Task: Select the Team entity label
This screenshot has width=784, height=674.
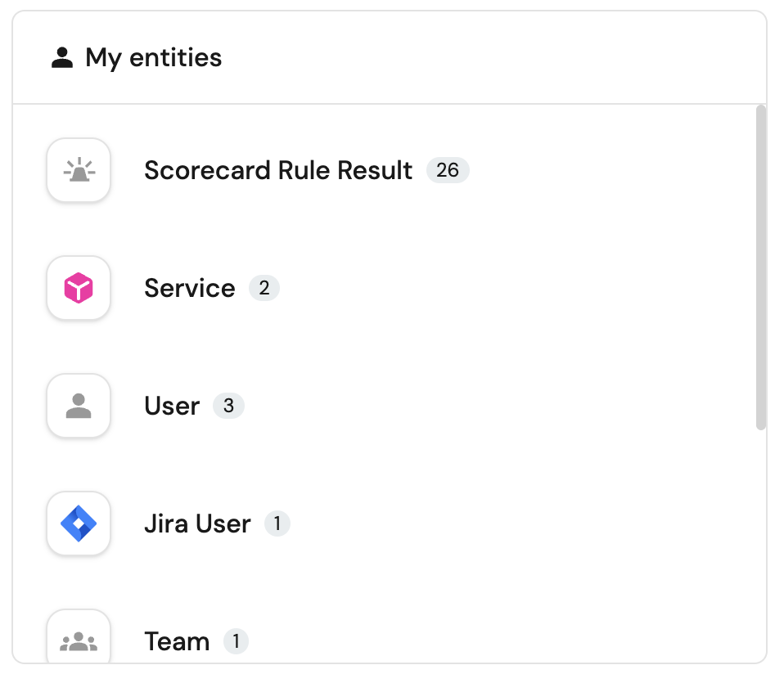Action: [177, 641]
